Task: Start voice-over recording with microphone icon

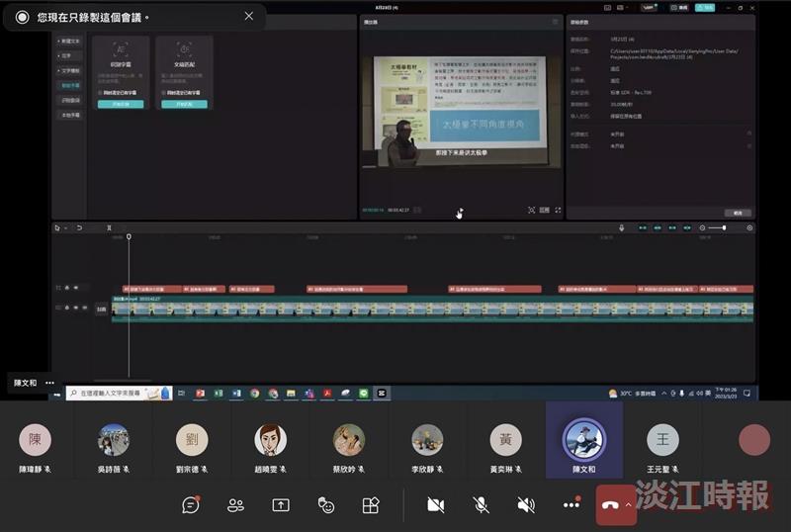Action: (622, 228)
